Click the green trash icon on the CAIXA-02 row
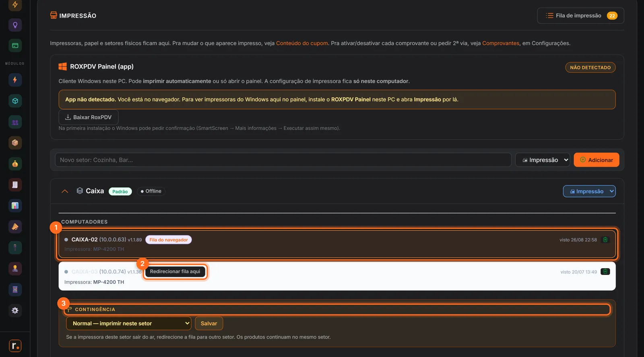This screenshot has height=357, width=644. 605,240
